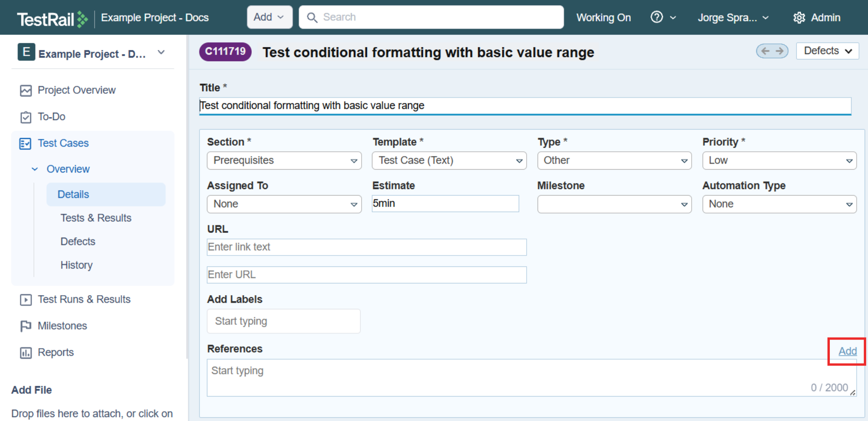Click the Add link beside References
868x421 pixels.
tap(847, 351)
